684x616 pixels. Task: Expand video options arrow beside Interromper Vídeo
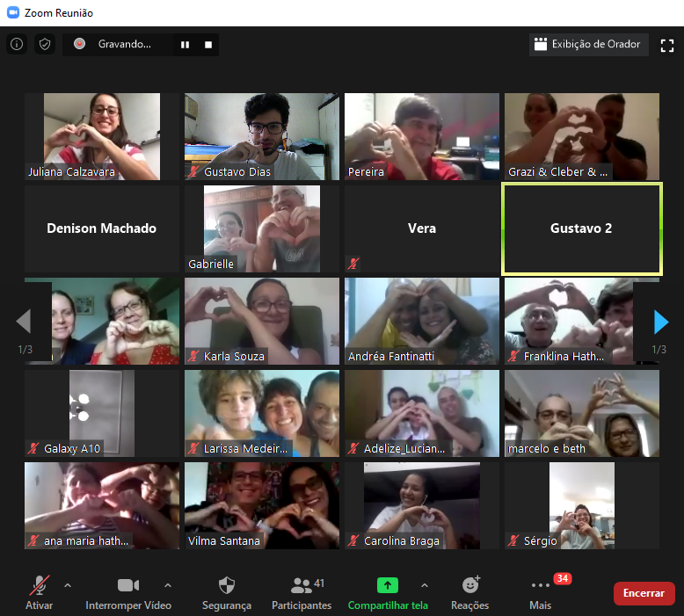pyautogui.click(x=168, y=585)
